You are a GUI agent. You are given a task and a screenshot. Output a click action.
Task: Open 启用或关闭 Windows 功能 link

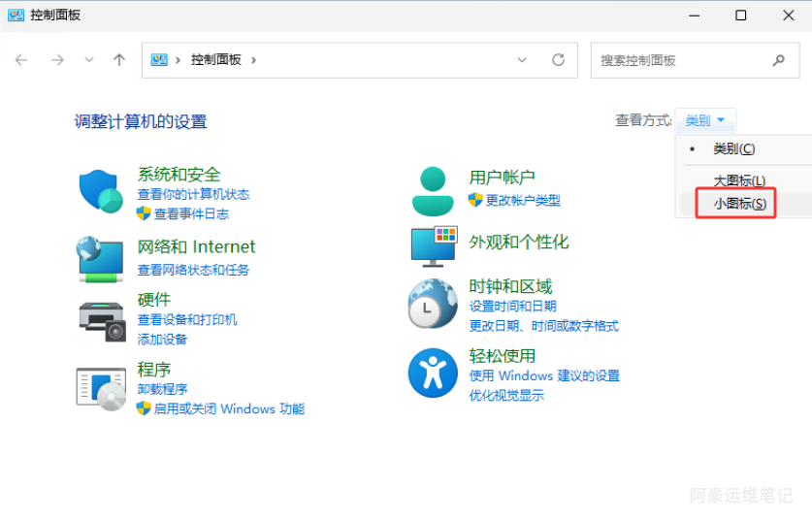[229, 408]
